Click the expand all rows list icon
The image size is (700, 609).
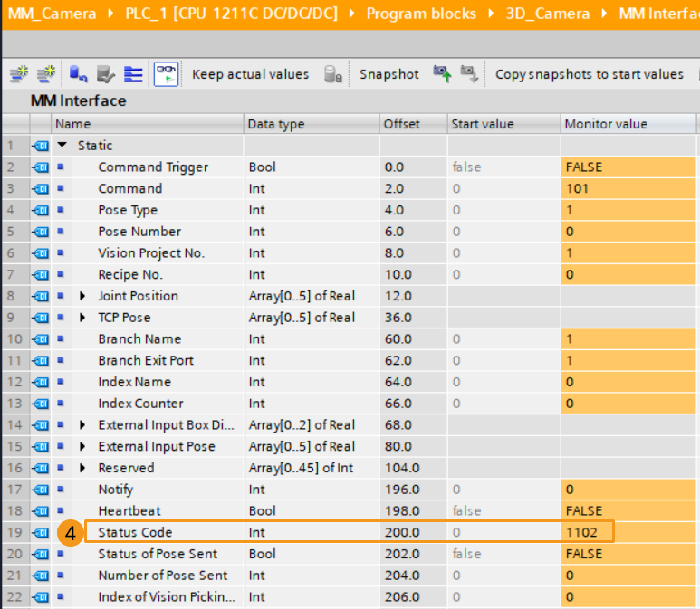[133, 74]
